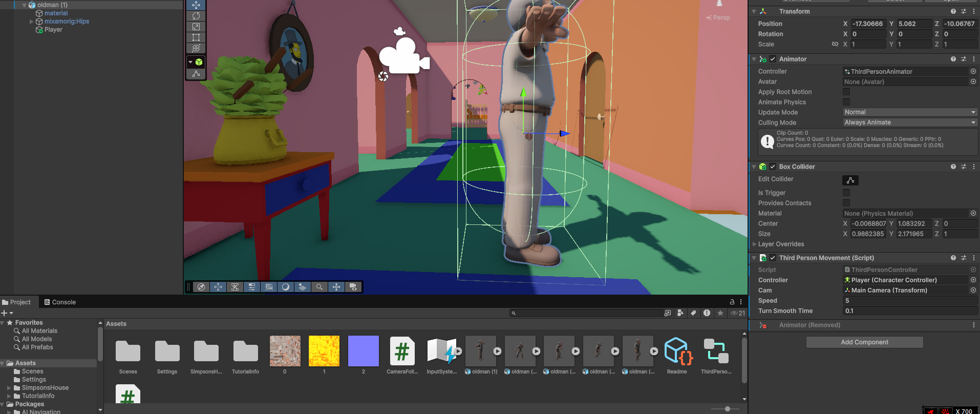This screenshot has width=980, height=414.
Task: Enable Provides Contacts checkbox
Action: click(x=846, y=203)
